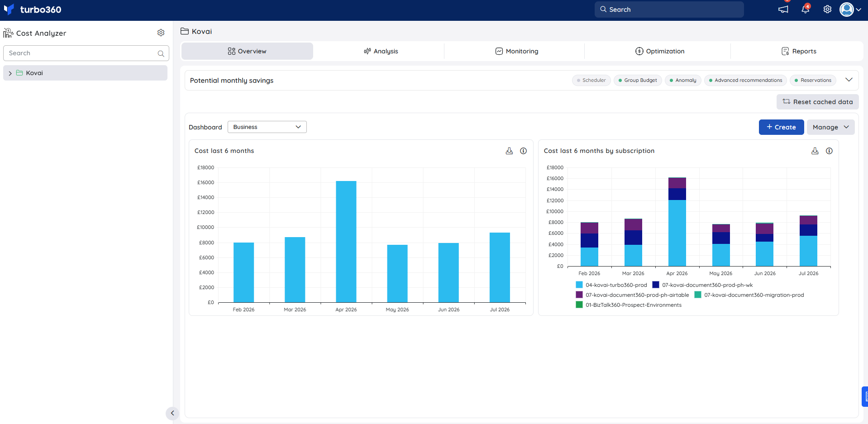Collapse the sidebar with arrow button
The height and width of the screenshot is (424, 868).
pos(172,413)
